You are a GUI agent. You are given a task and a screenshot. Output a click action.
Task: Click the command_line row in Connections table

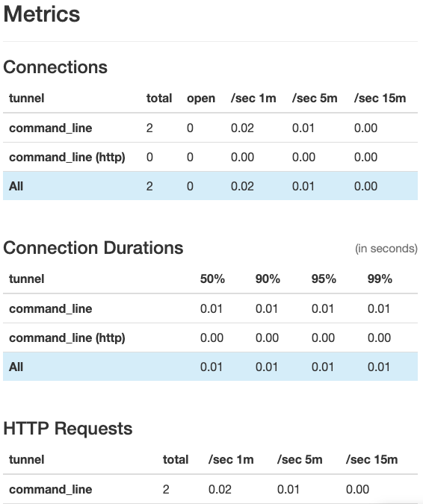210,128
